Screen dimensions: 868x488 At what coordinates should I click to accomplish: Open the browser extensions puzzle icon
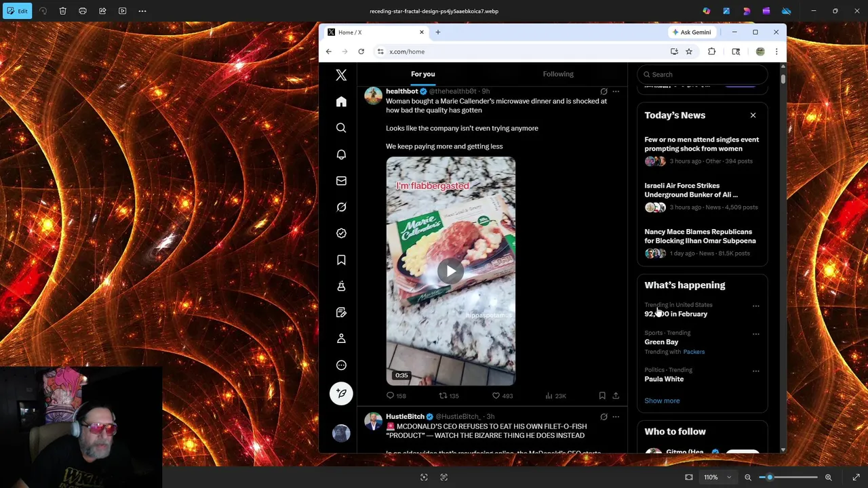(x=711, y=52)
